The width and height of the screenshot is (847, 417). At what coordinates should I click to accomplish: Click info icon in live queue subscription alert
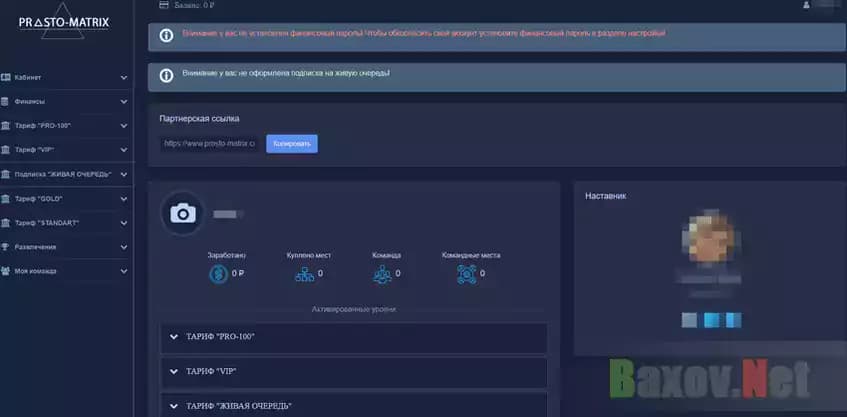click(x=166, y=75)
